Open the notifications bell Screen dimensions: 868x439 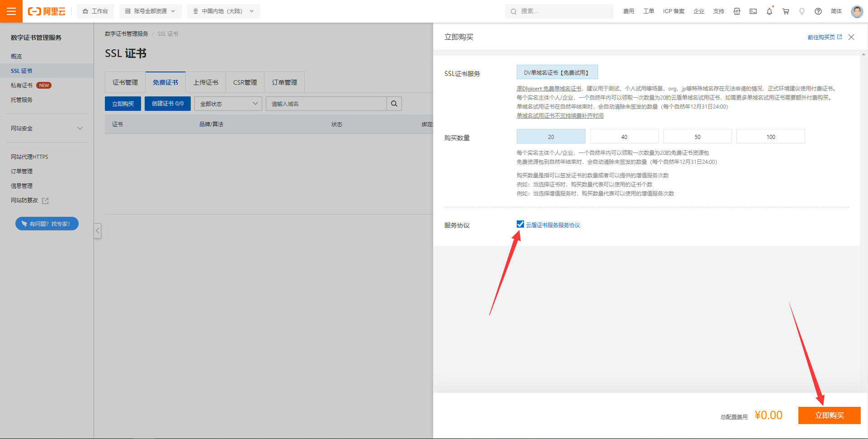point(769,11)
